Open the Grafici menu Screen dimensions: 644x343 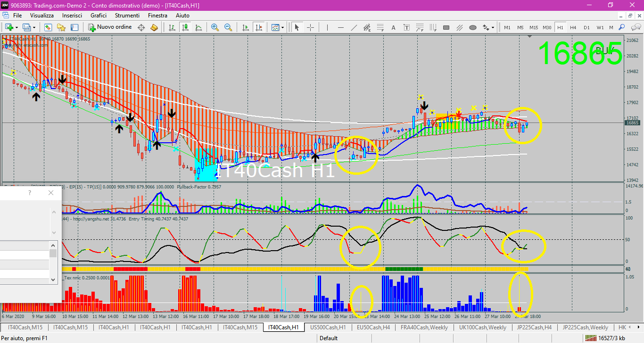coord(99,16)
